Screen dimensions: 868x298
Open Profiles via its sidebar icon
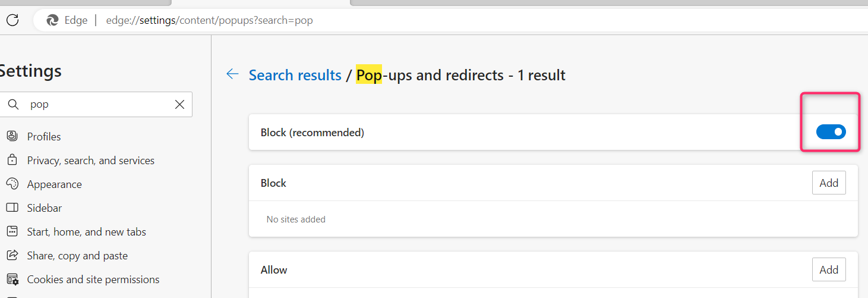click(12, 136)
